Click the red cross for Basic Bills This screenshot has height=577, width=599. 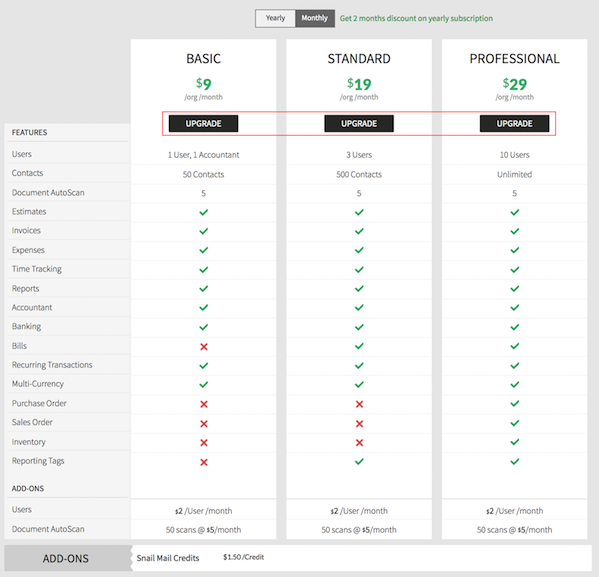pyautogui.click(x=204, y=347)
